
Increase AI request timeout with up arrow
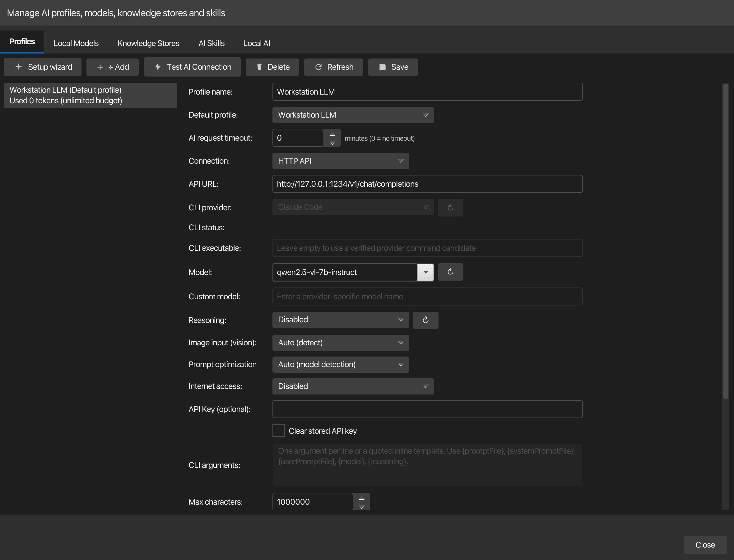332,134
